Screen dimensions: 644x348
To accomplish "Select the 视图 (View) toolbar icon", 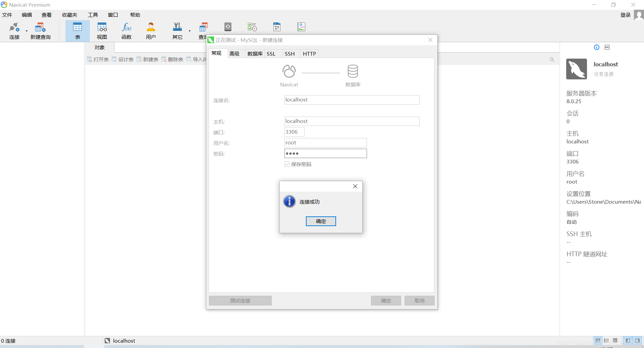I will (x=102, y=30).
